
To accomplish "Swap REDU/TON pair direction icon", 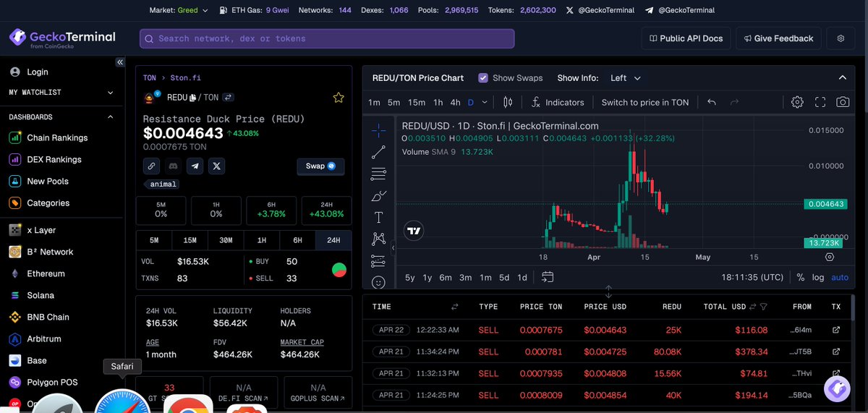I will tap(228, 97).
